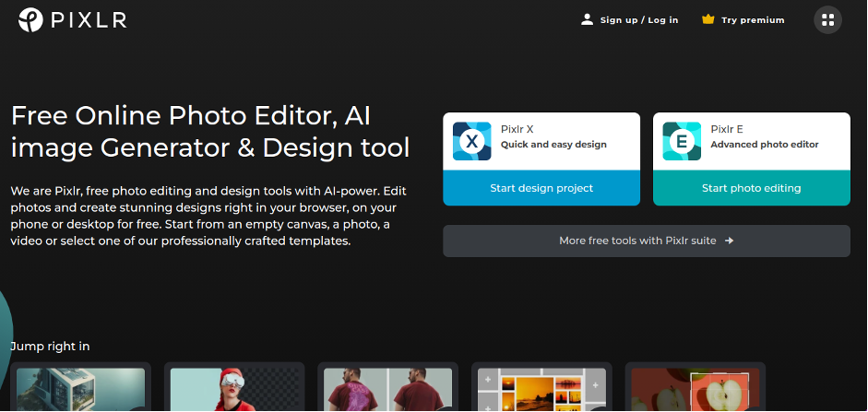The width and height of the screenshot is (868, 412).
Task: Open the sunset photo collage thumbnail
Action: pyautogui.click(x=541, y=389)
